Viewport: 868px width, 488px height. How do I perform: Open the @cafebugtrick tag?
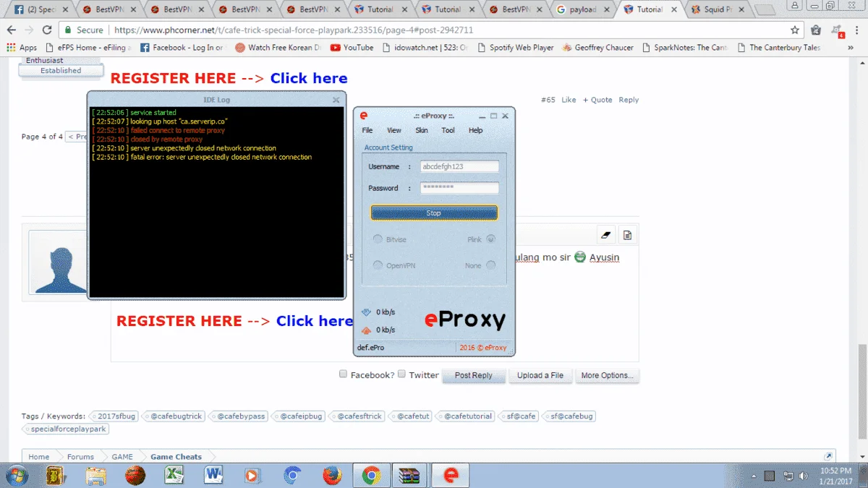pos(174,416)
